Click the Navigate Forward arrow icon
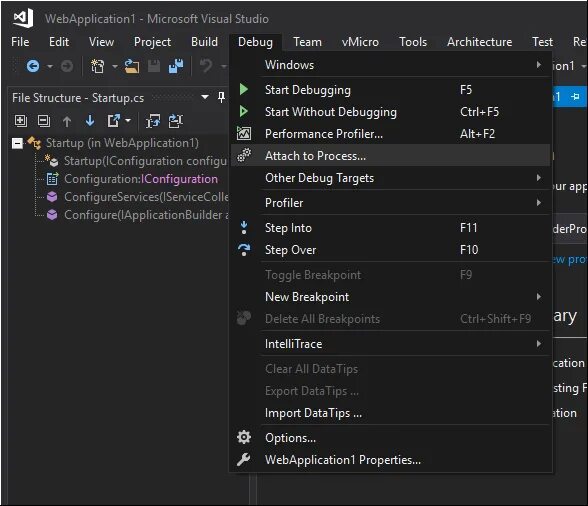The image size is (588, 506). [x=67, y=66]
